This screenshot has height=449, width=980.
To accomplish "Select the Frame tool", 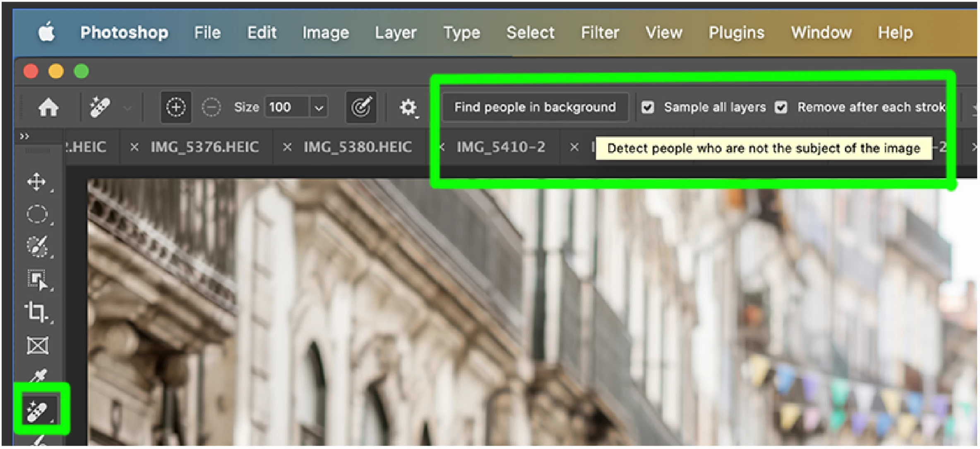I will pyautogui.click(x=37, y=345).
